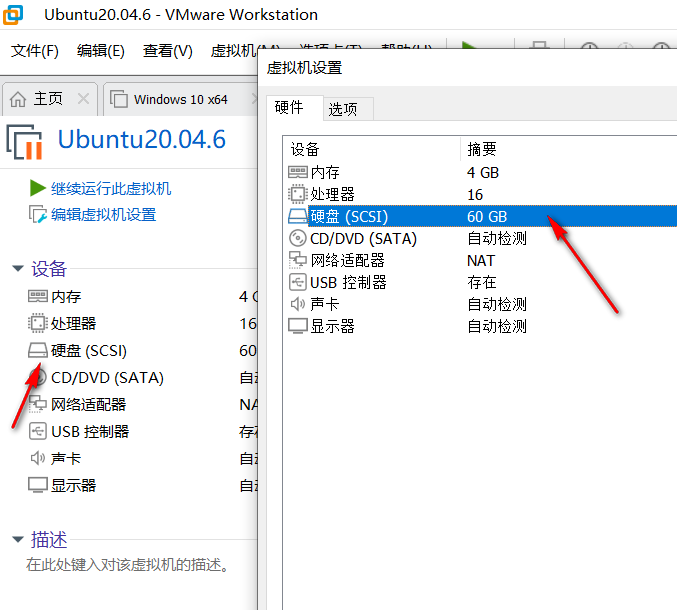Switch to 选项 tab in settings dialog

pos(348,109)
